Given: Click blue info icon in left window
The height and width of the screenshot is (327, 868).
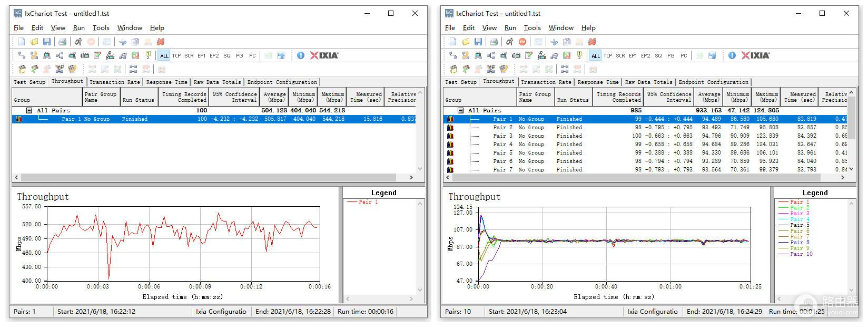Looking at the screenshot, I should pyautogui.click(x=301, y=55).
